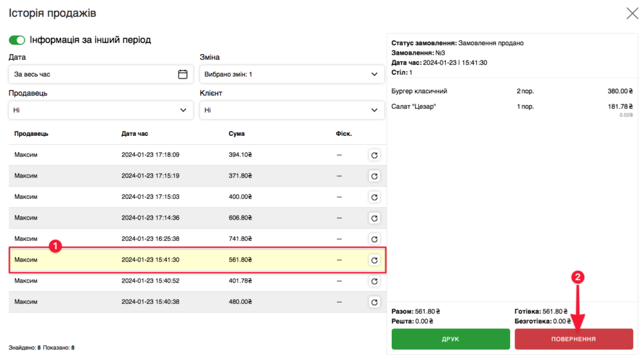Click the Сума column header
644x358 pixels.
click(236, 133)
